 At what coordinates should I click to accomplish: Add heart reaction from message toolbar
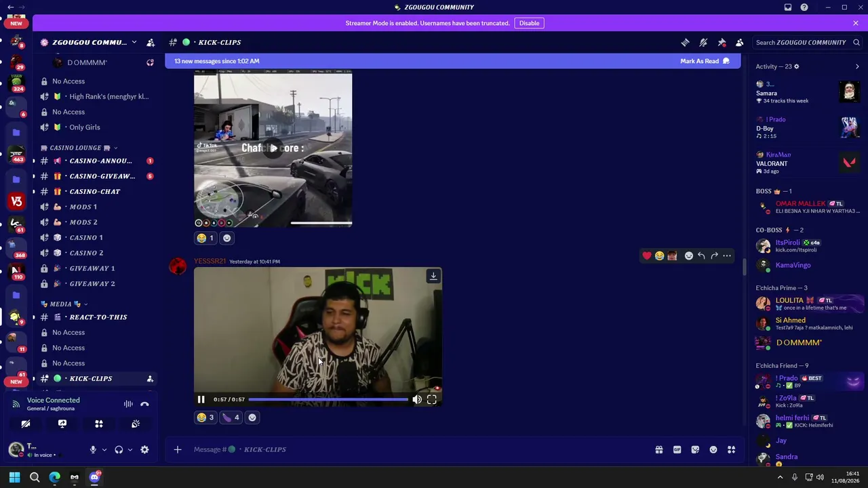(x=647, y=256)
